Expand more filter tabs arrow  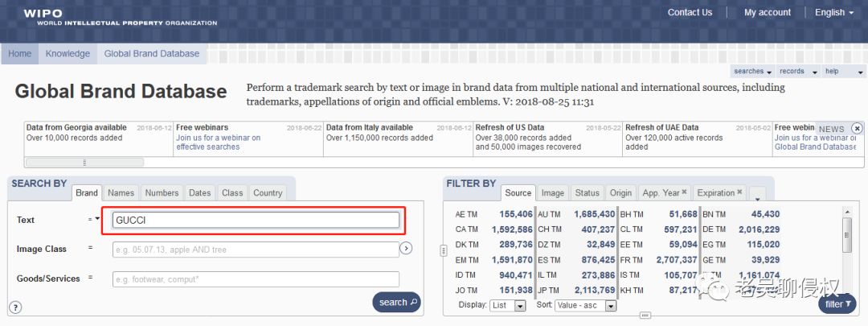pyautogui.click(x=757, y=194)
